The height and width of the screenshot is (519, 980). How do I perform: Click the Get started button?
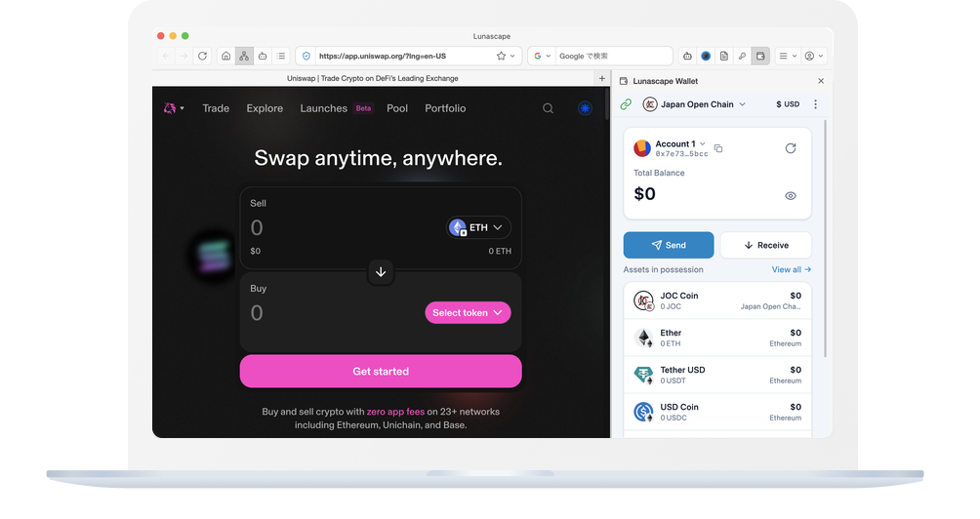point(381,371)
